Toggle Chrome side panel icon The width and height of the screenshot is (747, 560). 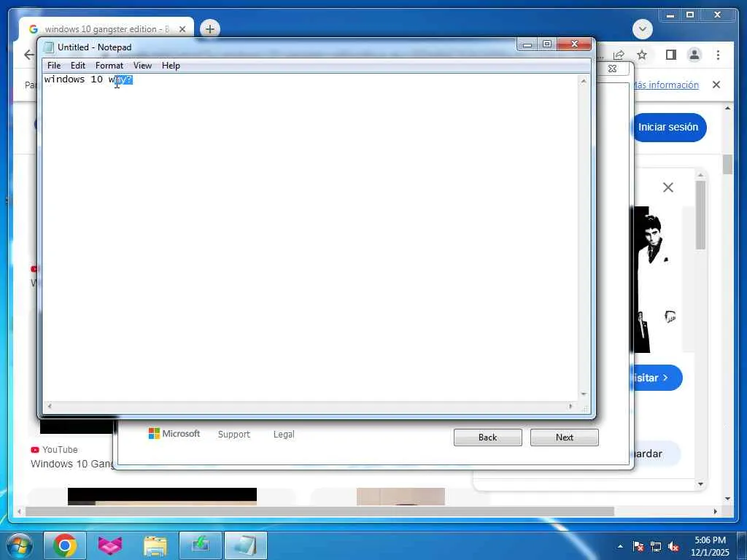[x=671, y=55]
